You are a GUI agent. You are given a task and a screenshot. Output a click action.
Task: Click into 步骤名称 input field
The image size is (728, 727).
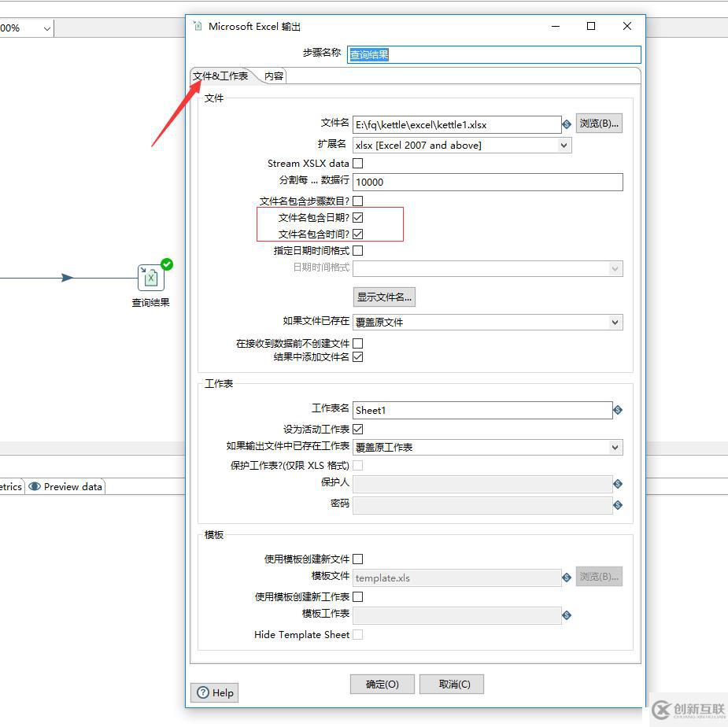pyautogui.click(x=494, y=54)
